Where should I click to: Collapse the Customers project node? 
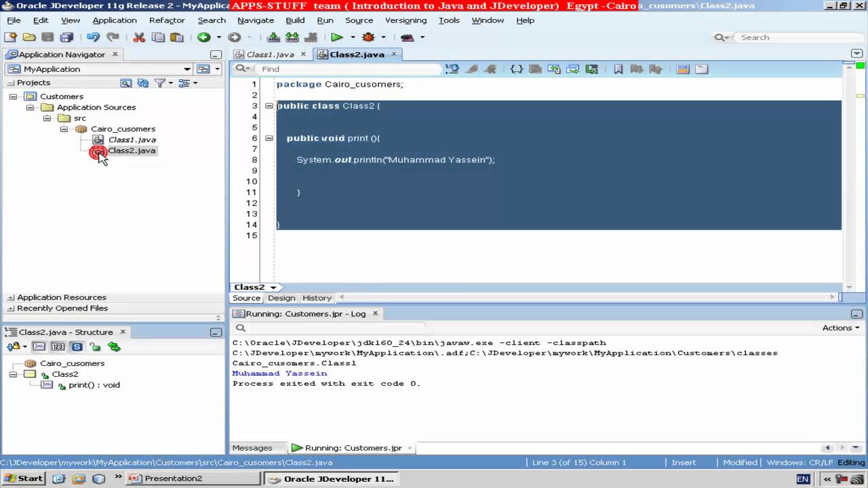(12, 96)
